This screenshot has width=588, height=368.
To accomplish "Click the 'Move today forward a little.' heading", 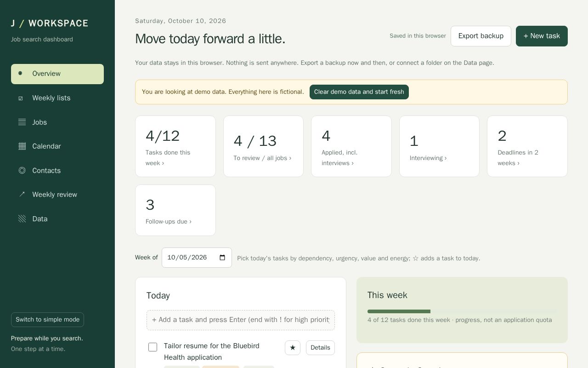I will coord(210,39).
